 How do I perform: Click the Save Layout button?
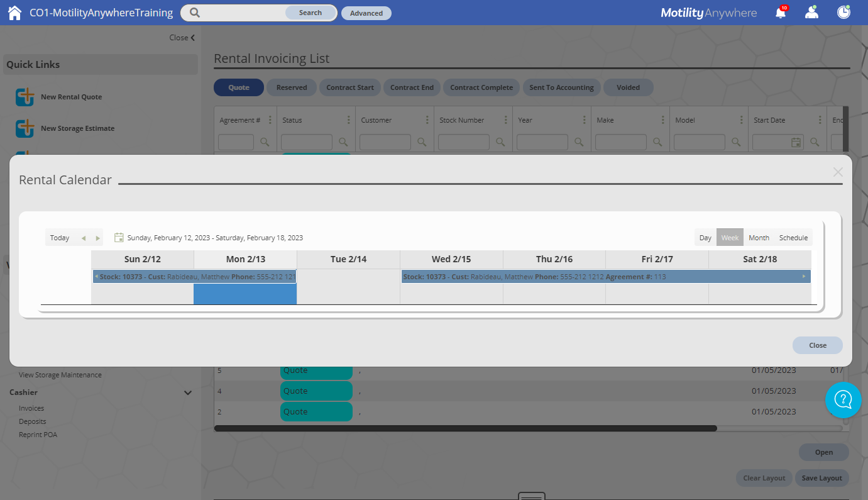click(822, 478)
